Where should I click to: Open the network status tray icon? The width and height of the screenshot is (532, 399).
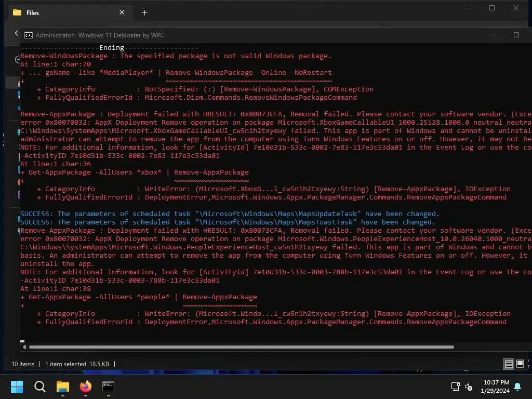click(x=455, y=387)
